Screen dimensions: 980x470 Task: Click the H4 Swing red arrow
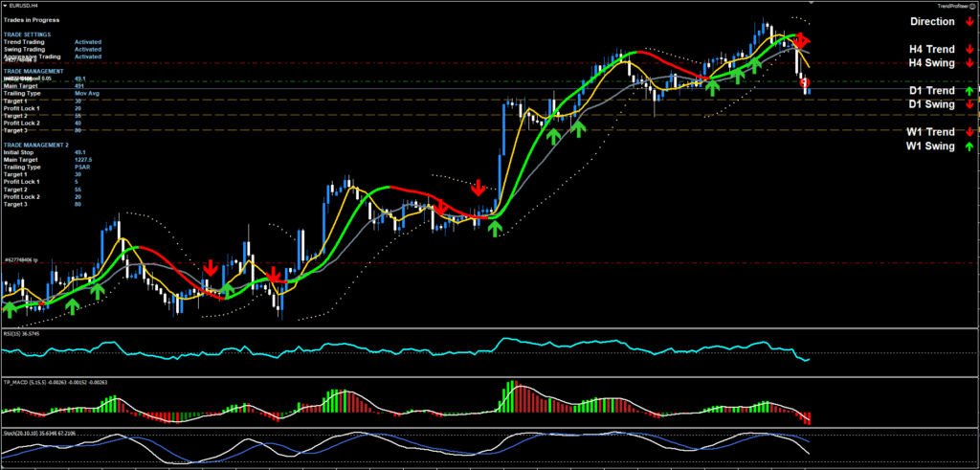point(969,63)
